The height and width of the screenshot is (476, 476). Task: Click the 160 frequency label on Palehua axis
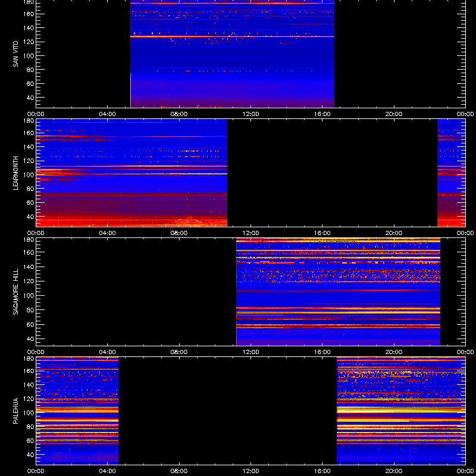coord(28,371)
